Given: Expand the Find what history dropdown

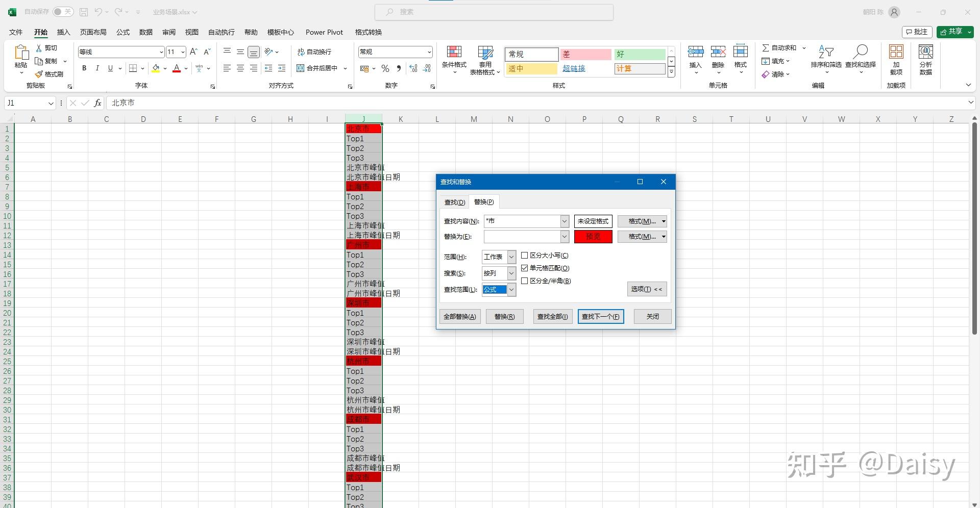Looking at the screenshot, I should pos(565,221).
